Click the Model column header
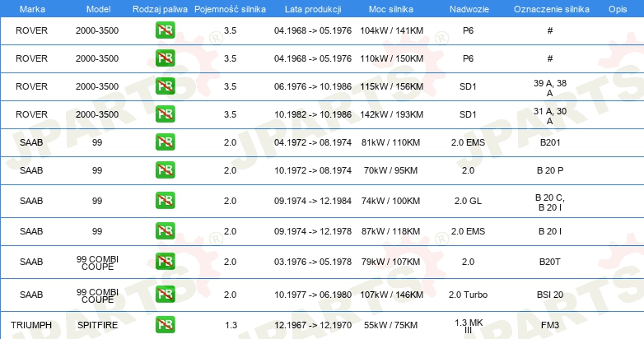Screen dimensions: 644x339 click(99, 9)
